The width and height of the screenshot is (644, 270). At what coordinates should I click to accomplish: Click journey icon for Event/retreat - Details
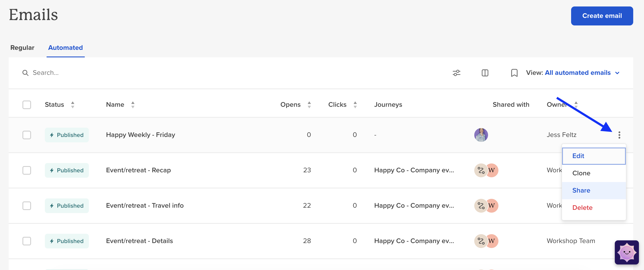click(481, 241)
